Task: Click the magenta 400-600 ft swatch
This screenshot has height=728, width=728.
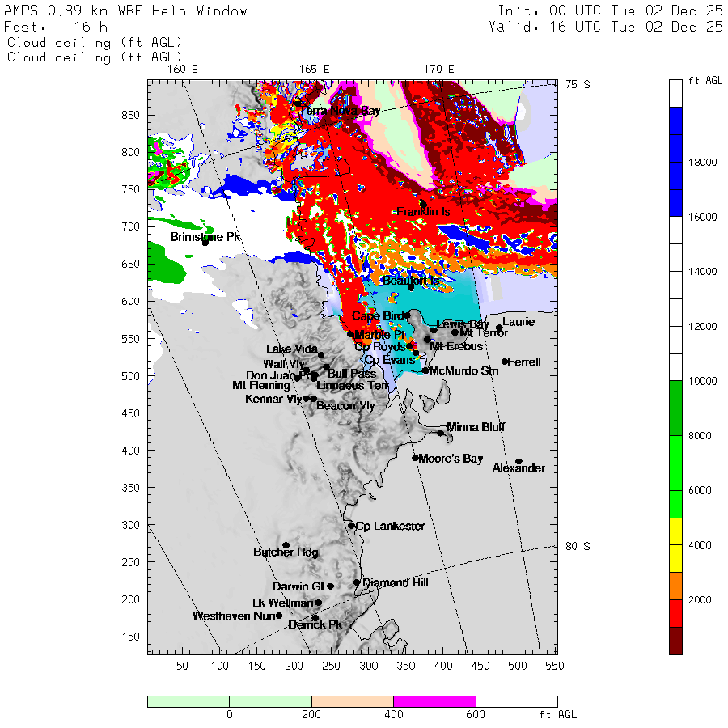Action: (434, 701)
